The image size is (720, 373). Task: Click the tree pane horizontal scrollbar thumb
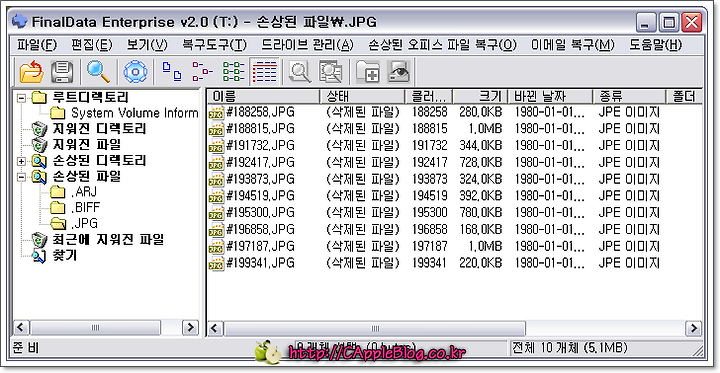(x=95, y=328)
